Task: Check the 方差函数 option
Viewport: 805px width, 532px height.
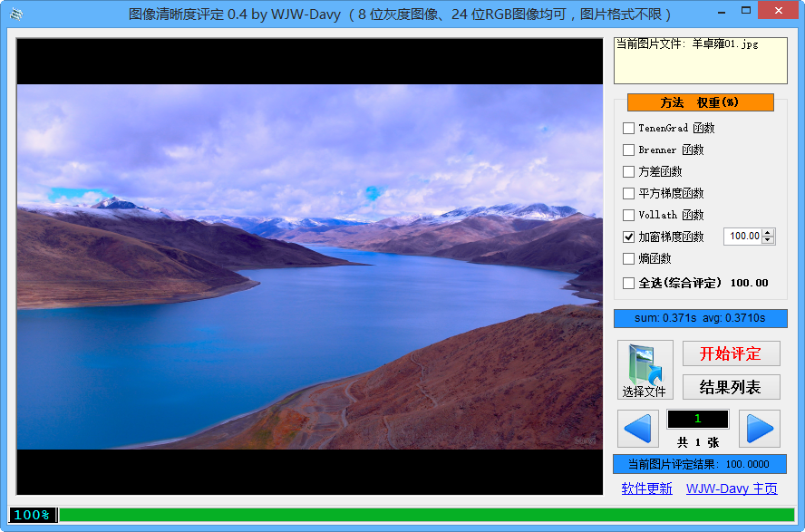Action: (x=628, y=171)
